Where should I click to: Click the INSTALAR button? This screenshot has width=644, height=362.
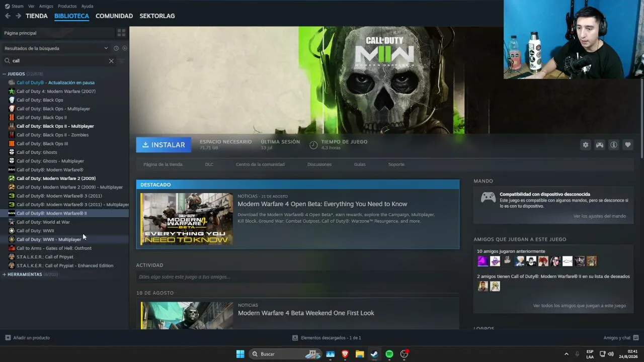[x=164, y=145]
